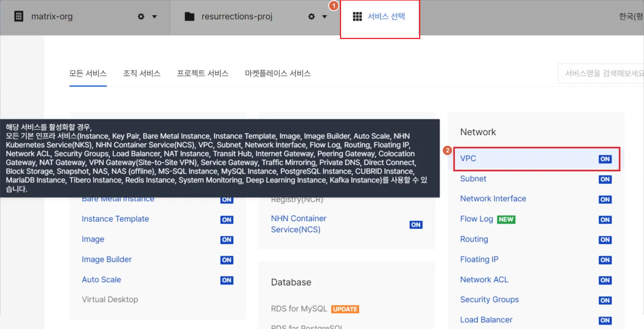Switch to the 조직 서비스 tab
The image size is (644, 329).
(x=142, y=73)
